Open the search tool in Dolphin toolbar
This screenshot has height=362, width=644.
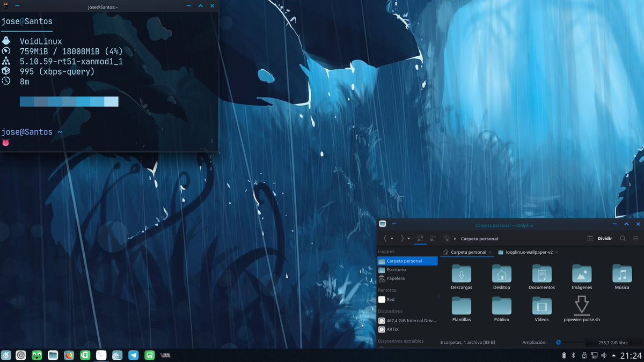point(623,238)
